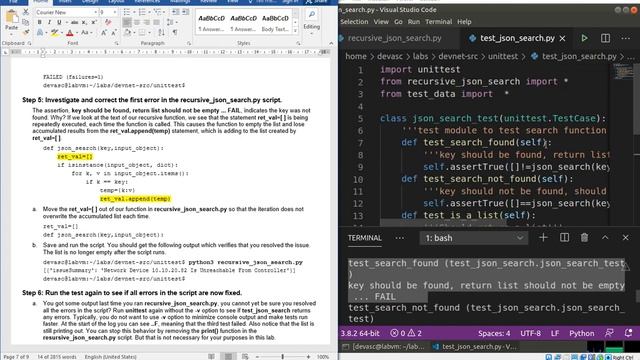This screenshot has height=360, width=640.
Task: Click Shrink Font size icon
Action: (x=114, y=33)
